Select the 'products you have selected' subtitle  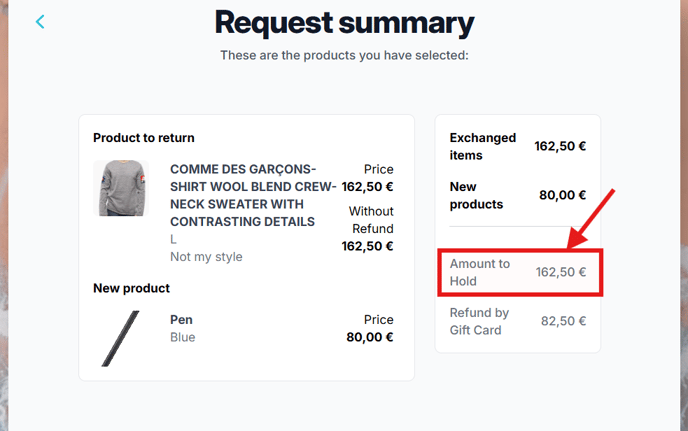pyautogui.click(x=344, y=55)
